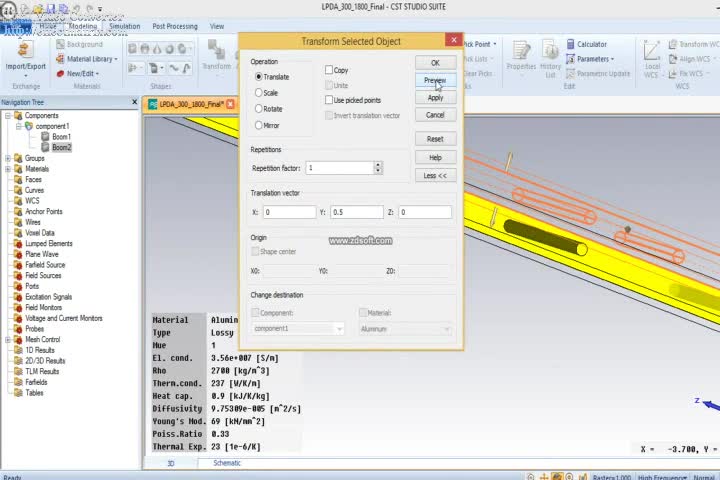Image resolution: width=720 pixels, height=480 pixels.
Task: Tick the Invert translation vector checkbox
Action: coord(329,115)
